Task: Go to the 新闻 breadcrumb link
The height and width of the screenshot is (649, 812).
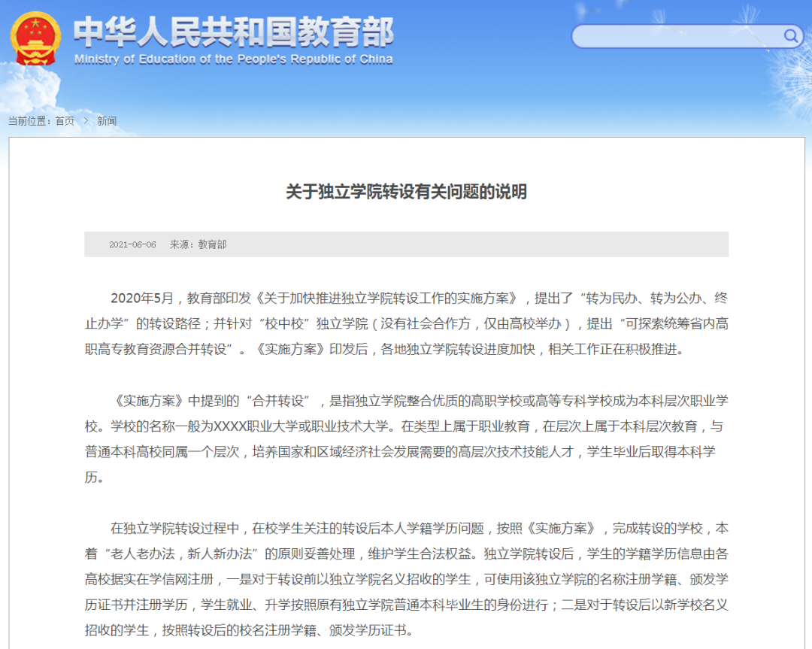Action: coord(107,121)
